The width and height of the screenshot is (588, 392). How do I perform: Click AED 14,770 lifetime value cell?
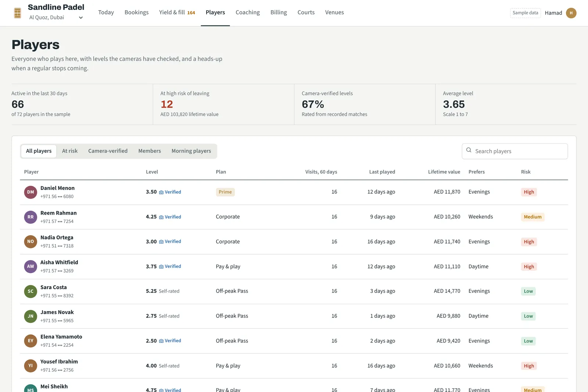[x=447, y=291]
